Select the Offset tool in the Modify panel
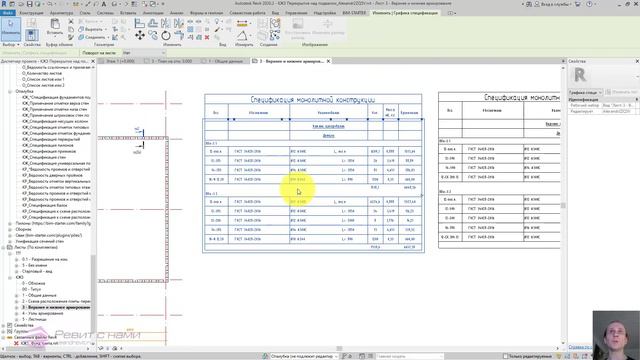 pyautogui.click(x=153, y=24)
